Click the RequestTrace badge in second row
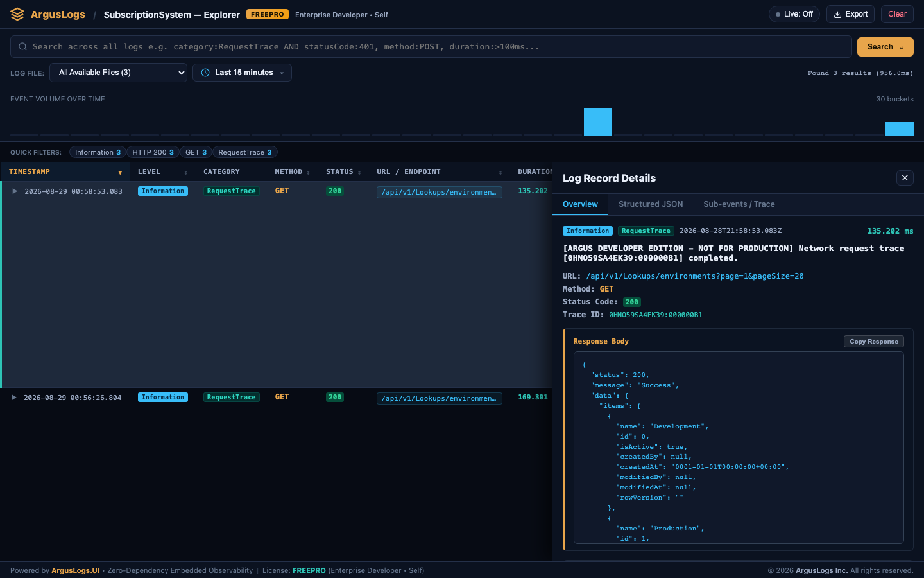924x578 pixels. pyautogui.click(x=232, y=398)
